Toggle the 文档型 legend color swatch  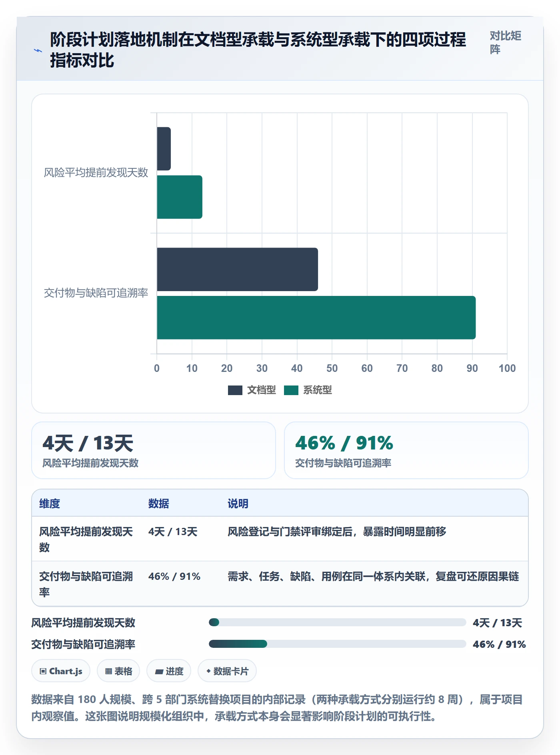coord(235,390)
